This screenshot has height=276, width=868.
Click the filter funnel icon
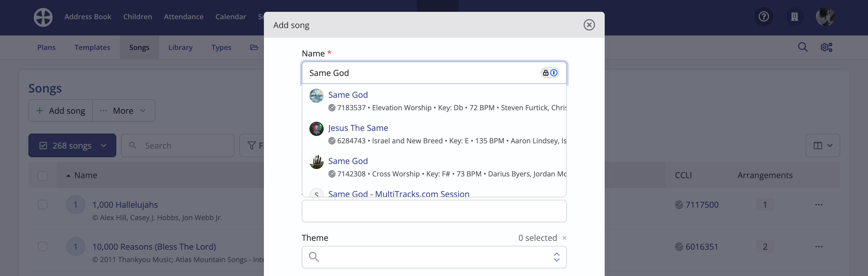pos(251,145)
